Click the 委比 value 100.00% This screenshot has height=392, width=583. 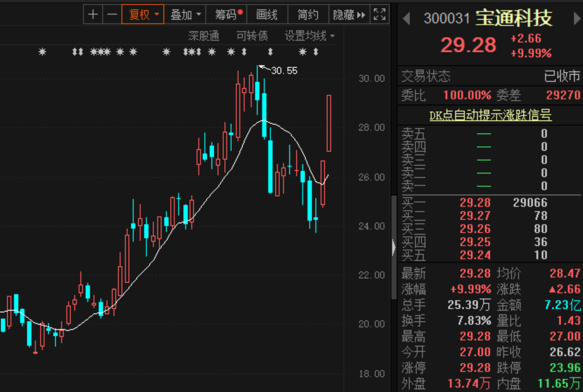(x=467, y=95)
